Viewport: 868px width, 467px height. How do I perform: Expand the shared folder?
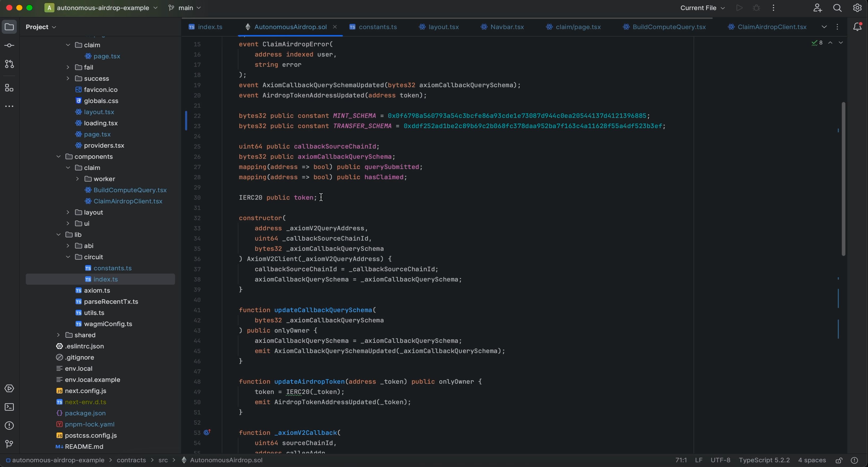58,335
